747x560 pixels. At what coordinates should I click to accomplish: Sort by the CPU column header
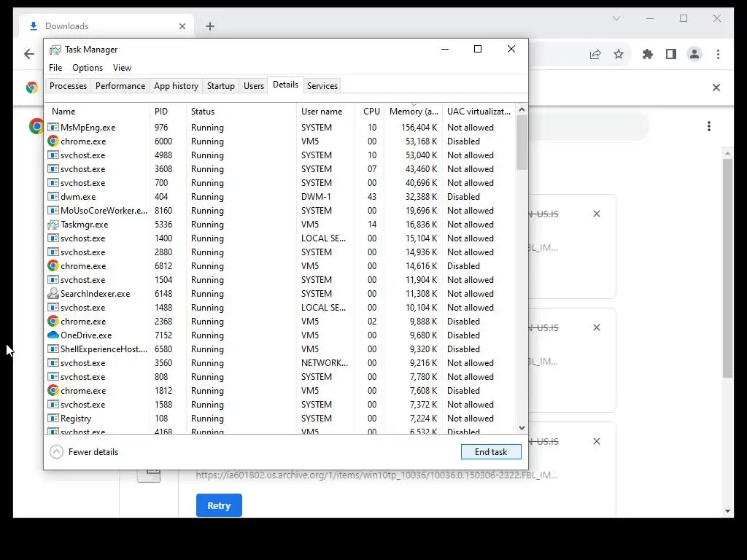(370, 112)
